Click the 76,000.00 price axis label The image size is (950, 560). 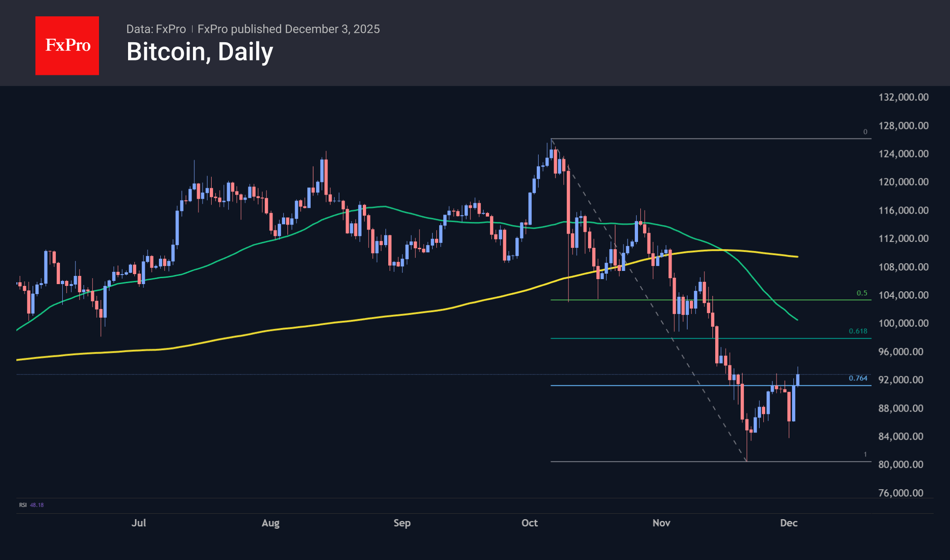(901, 493)
